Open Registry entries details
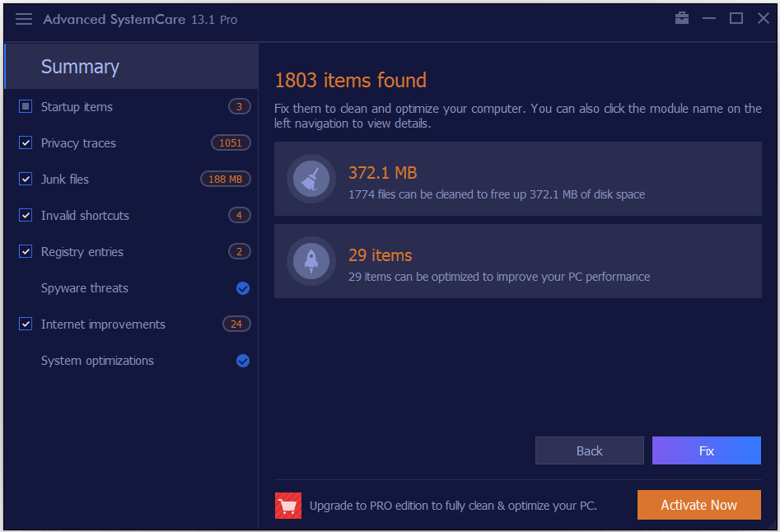780x532 pixels. [82, 252]
